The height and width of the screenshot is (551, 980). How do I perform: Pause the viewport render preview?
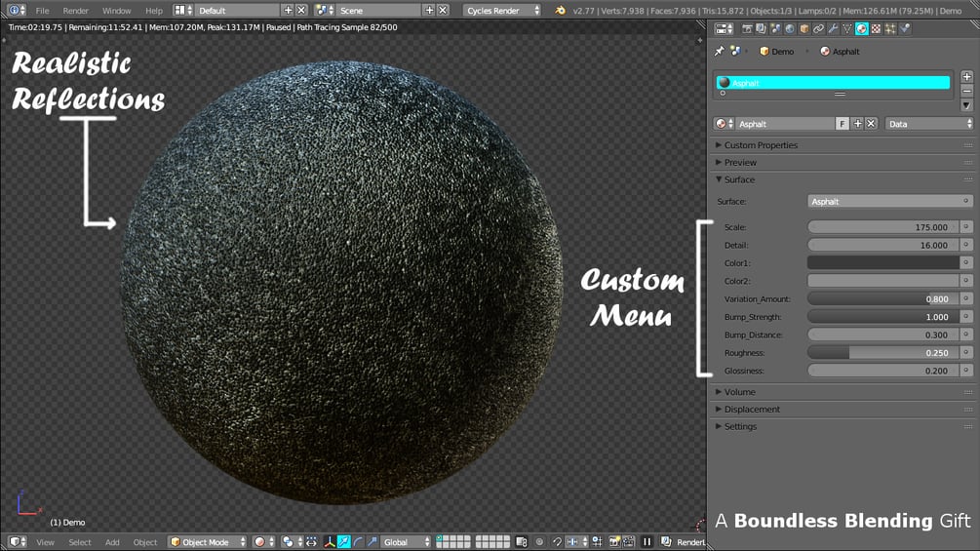pos(647,541)
